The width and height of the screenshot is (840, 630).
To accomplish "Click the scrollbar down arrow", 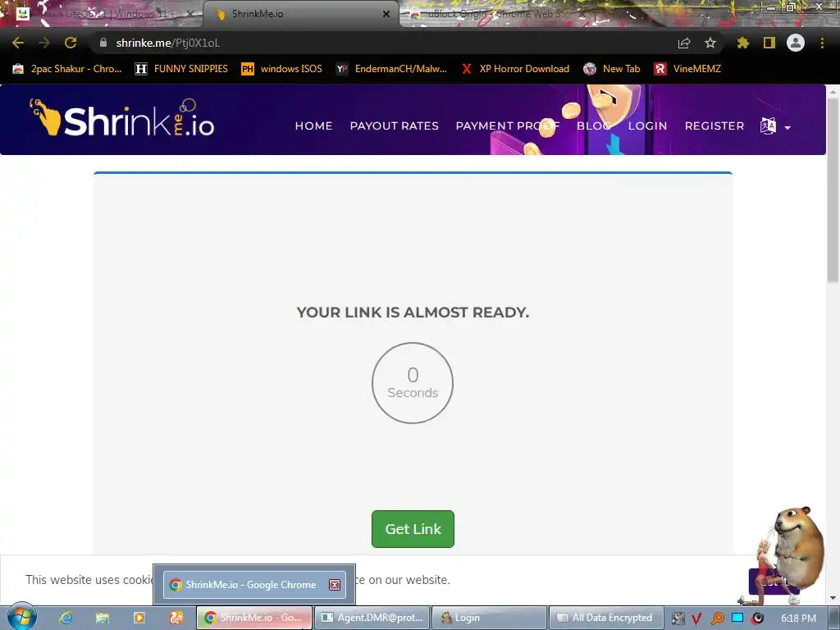I will pos(833,598).
